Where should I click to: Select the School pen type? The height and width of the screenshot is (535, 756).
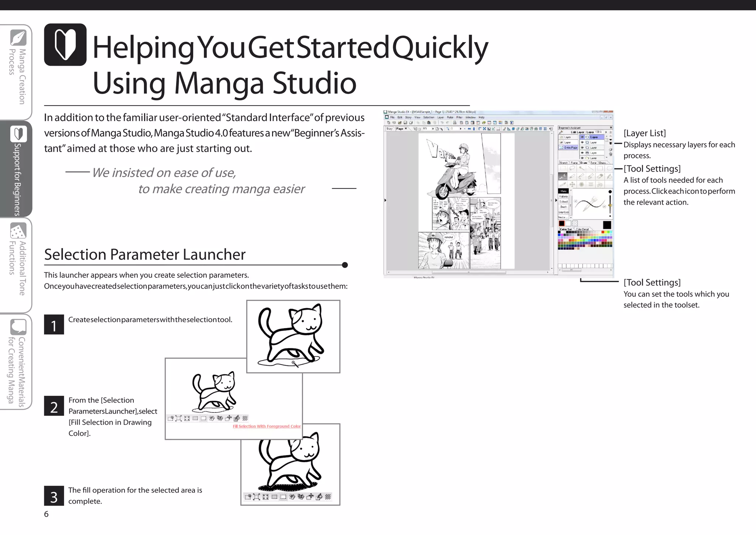(563, 201)
